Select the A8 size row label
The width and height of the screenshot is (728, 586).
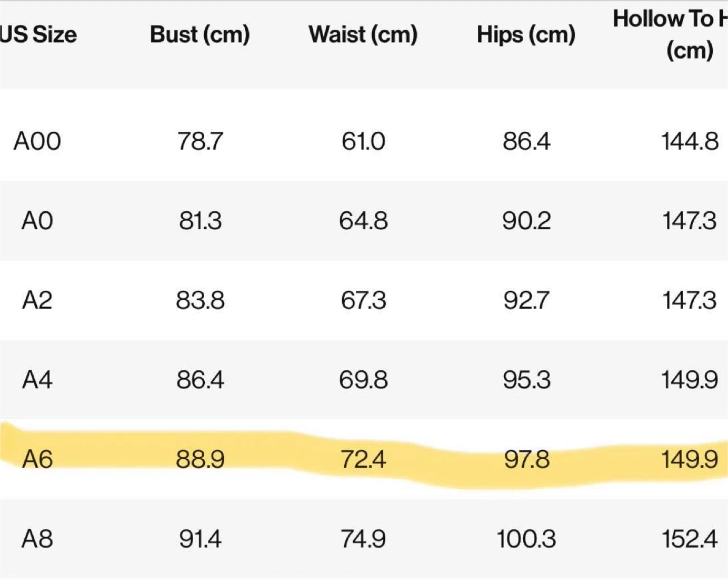click(x=37, y=539)
